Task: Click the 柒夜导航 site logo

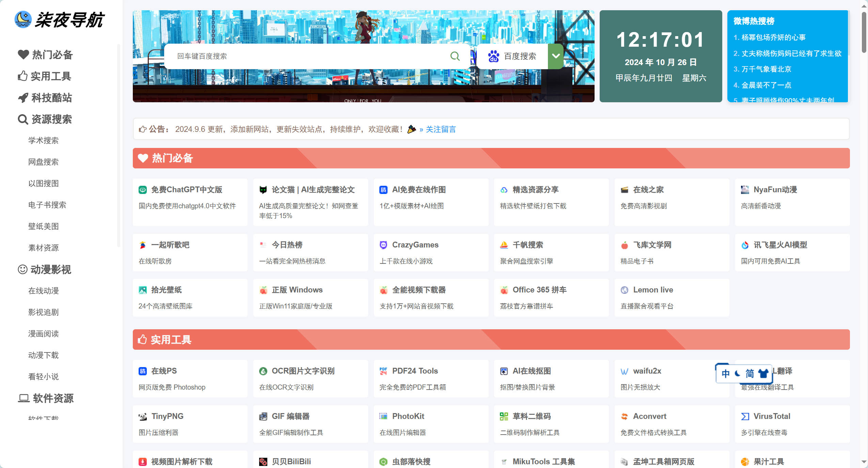Action: (x=60, y=20)
